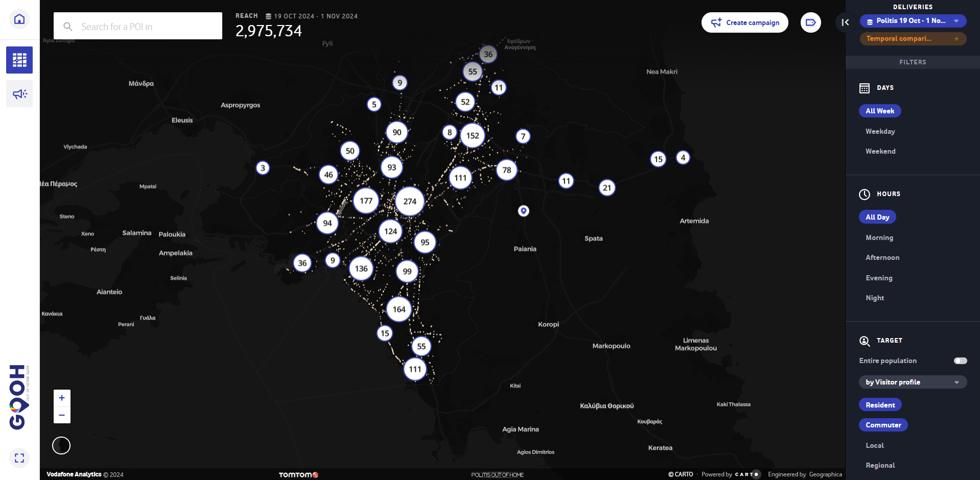The height and width of the screenshot is (480, 980).
Task: Click the 95 cluster marker
Action: pos(425,243)
